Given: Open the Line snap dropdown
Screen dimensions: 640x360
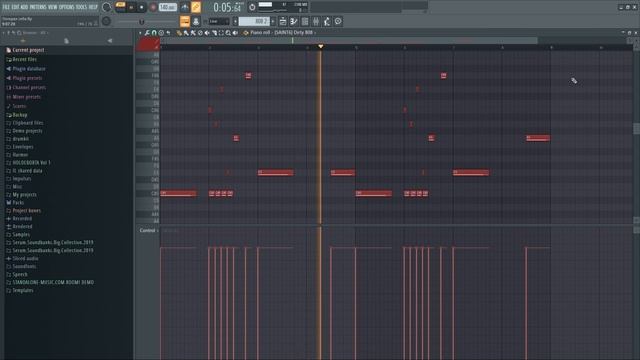Looking at the screenshot, I should (x=219, y=21).
